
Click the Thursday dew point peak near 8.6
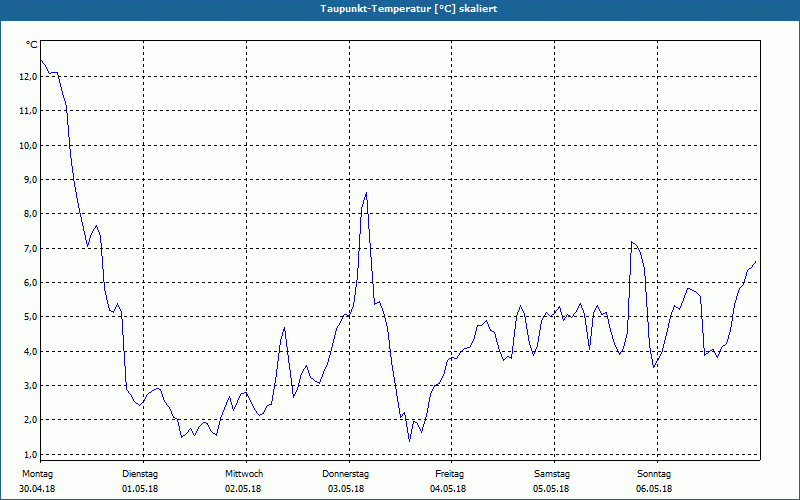[x=366, y=193]
